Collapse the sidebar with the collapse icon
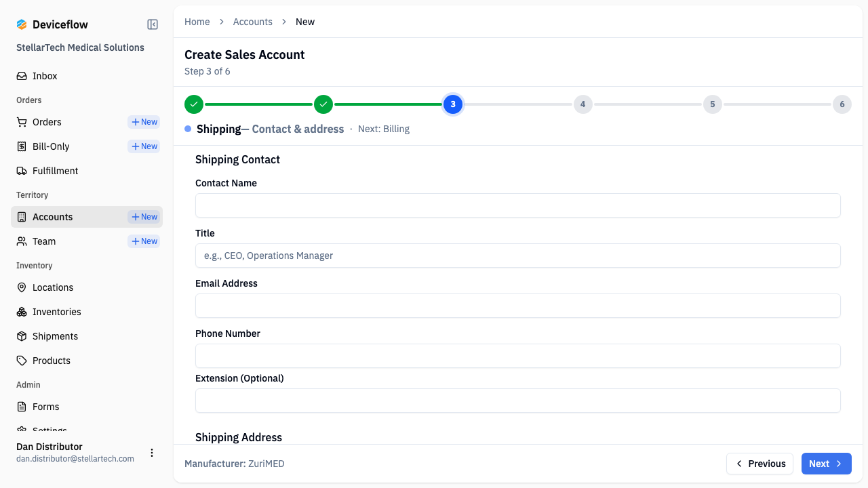The height and width of the screenshot is (488, 868). click(x=152, y=24)
